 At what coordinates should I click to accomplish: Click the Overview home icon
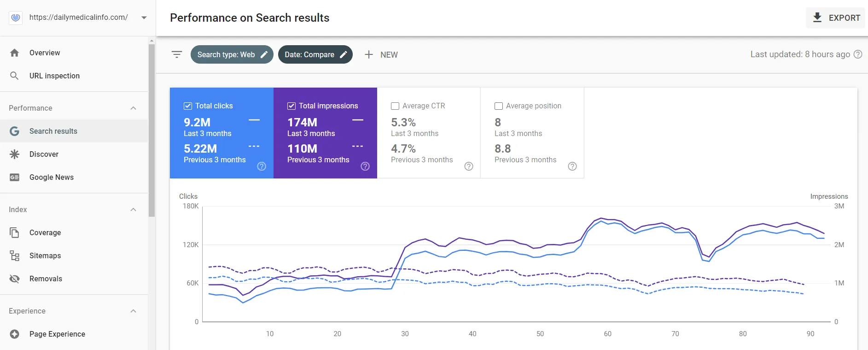point(14,53)
